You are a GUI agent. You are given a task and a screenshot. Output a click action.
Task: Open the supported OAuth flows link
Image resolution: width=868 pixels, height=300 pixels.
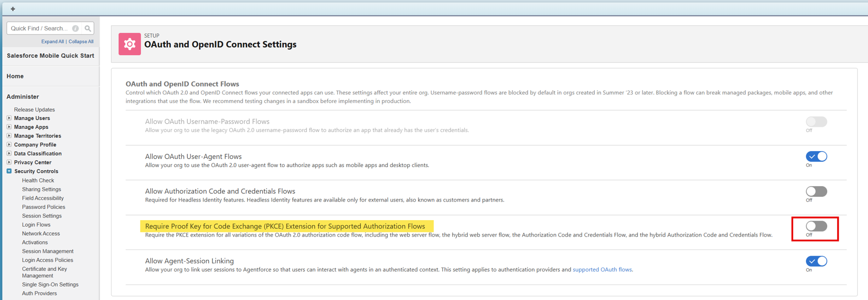coord(602,270)
